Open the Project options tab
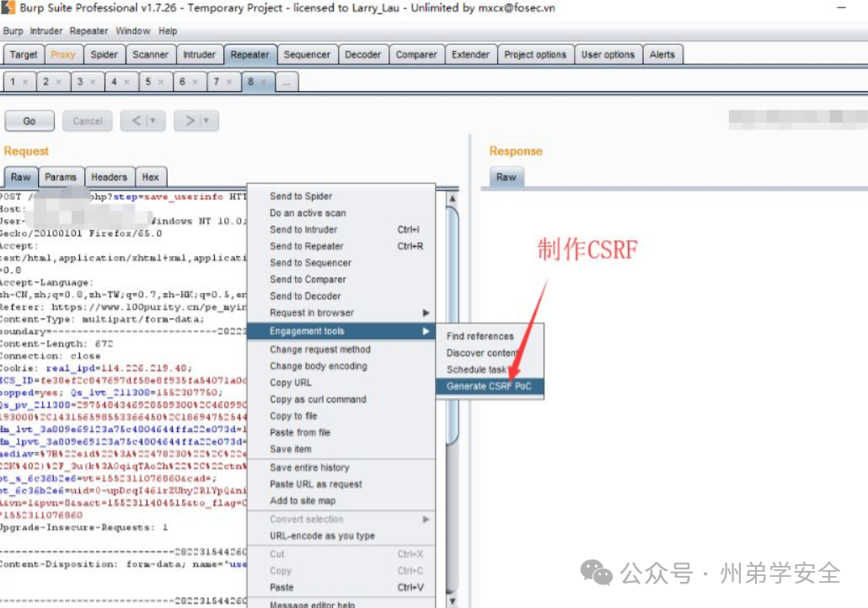Screen dimensions: 868x608 [535, 55]
